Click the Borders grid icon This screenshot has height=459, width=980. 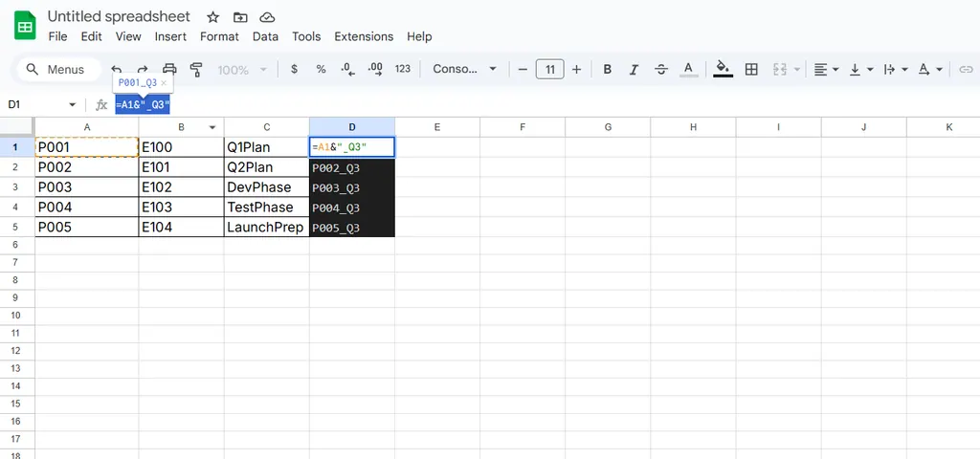point(751,69)
